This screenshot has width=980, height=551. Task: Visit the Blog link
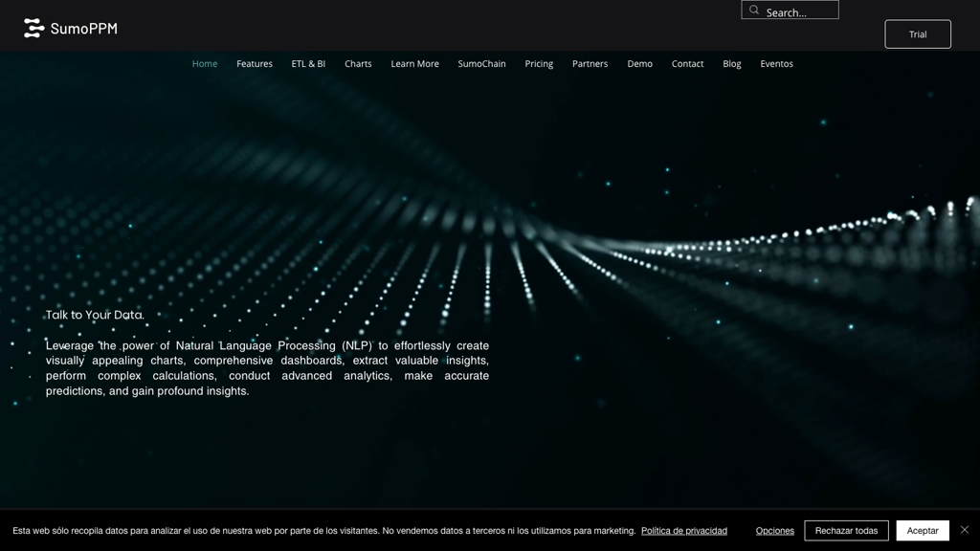pyautogui.click(x=731, y=64)
